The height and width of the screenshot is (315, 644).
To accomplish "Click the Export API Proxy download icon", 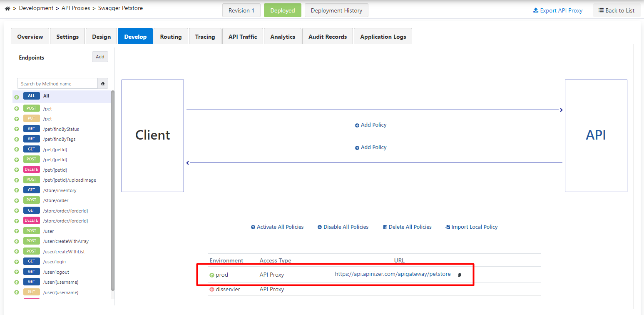I will (535, 10).
